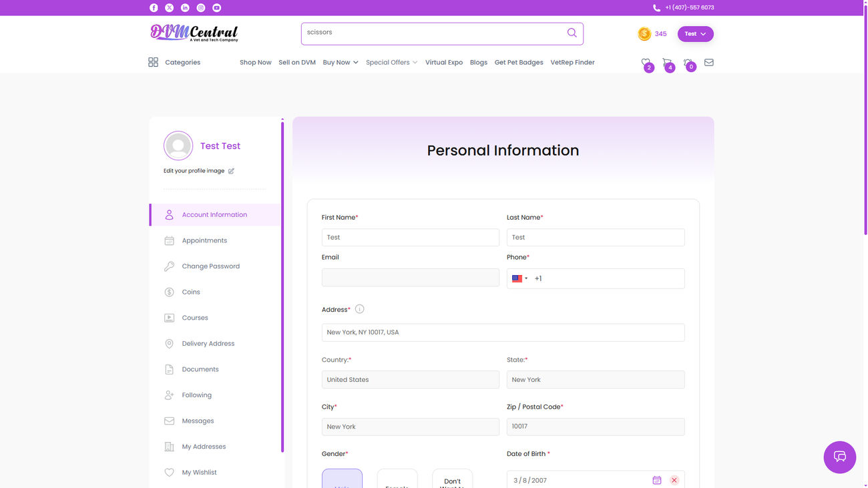This screenshot has height=488, width=868.
Task: Click the First Name input field
Action: [x=411, y=238]
